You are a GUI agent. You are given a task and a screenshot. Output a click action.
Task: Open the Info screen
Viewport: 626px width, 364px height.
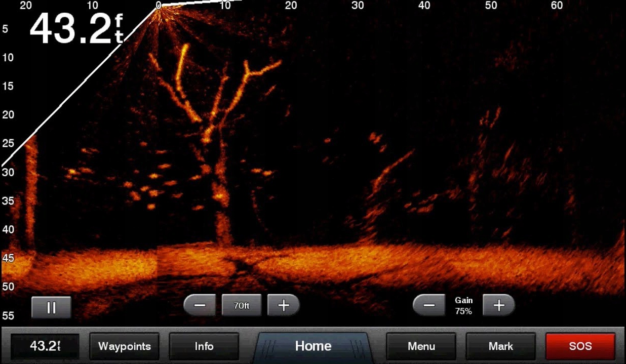click(x=204, y=346)
